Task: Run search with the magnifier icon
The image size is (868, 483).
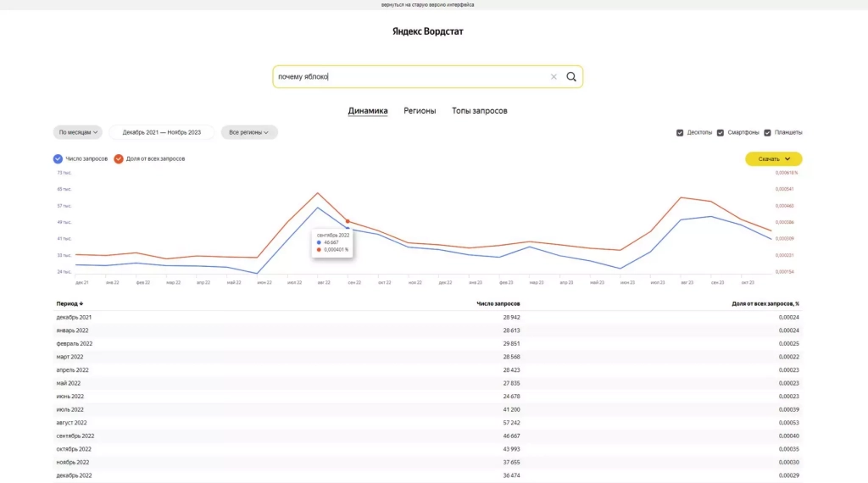Action: (571, 77)
